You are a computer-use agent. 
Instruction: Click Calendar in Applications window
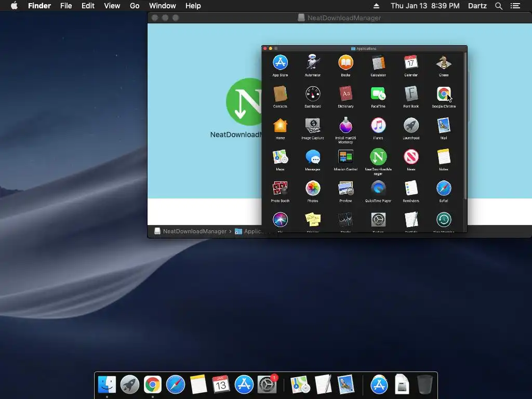[411, 63]
